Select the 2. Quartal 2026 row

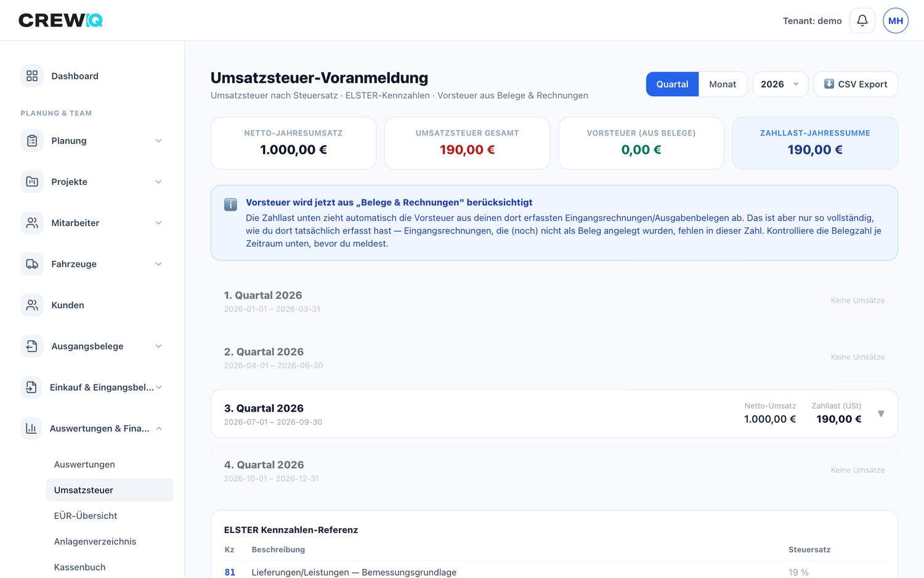(x=554, y=357)
